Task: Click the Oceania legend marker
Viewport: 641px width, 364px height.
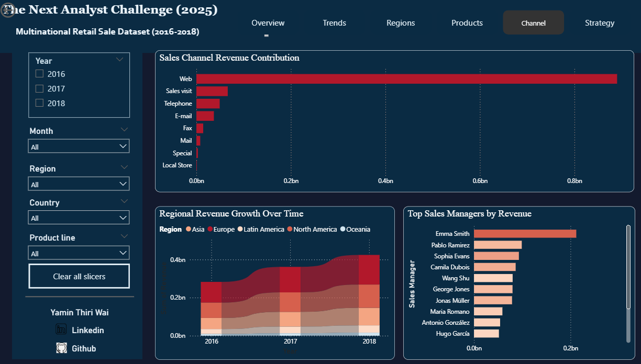Action: 343,229
